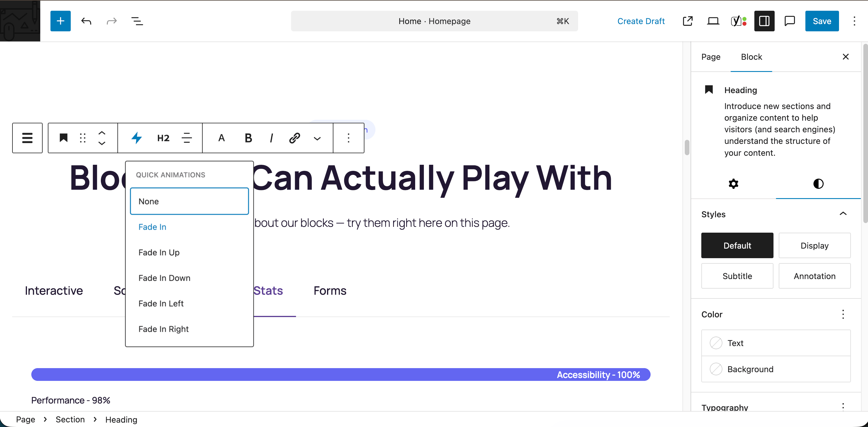Choose Fade In Up animation
The image size is (868, 427).
click(159, 252)
